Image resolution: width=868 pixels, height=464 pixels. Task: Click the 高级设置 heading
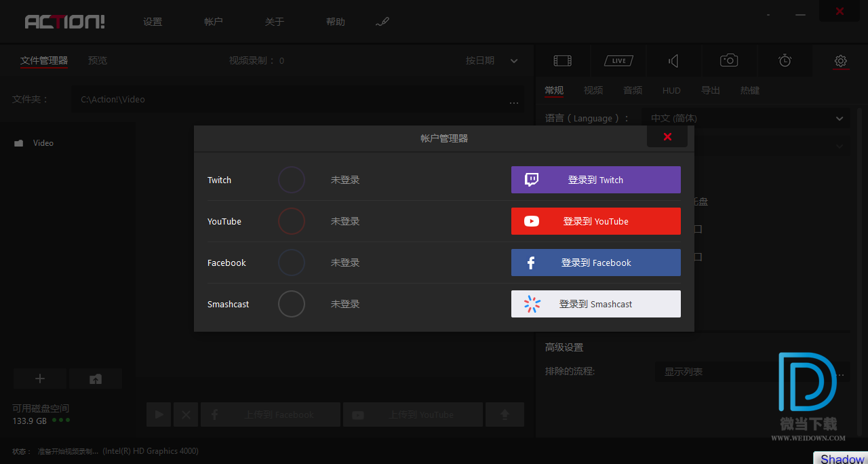[564, 347]
